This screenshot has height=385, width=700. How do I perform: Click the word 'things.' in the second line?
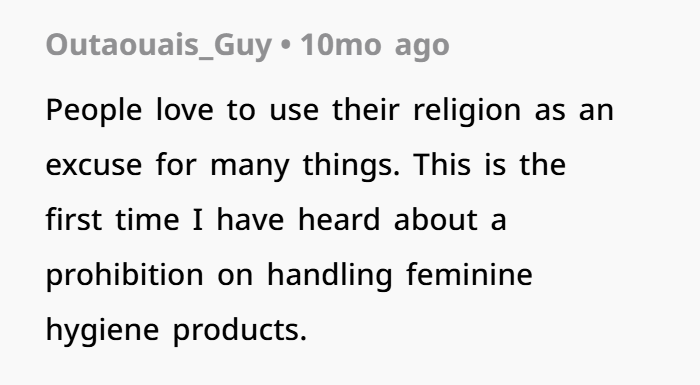[x=351, y=165]
